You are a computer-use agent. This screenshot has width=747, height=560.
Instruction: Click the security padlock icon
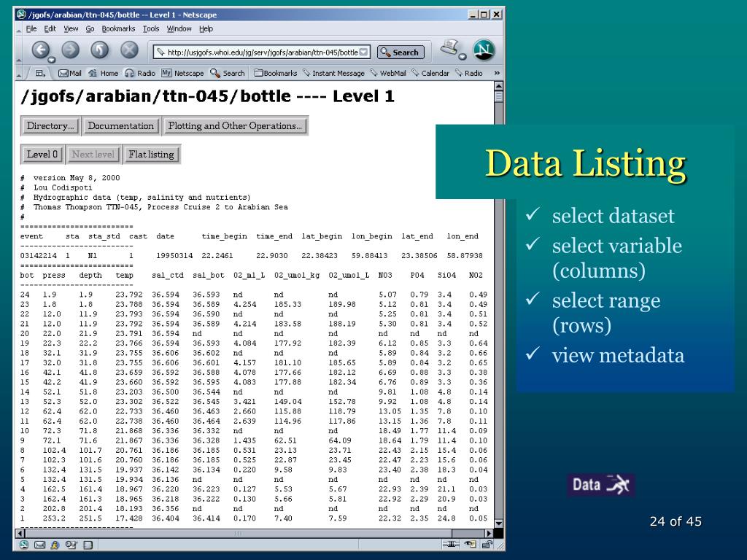coord(487,544)
